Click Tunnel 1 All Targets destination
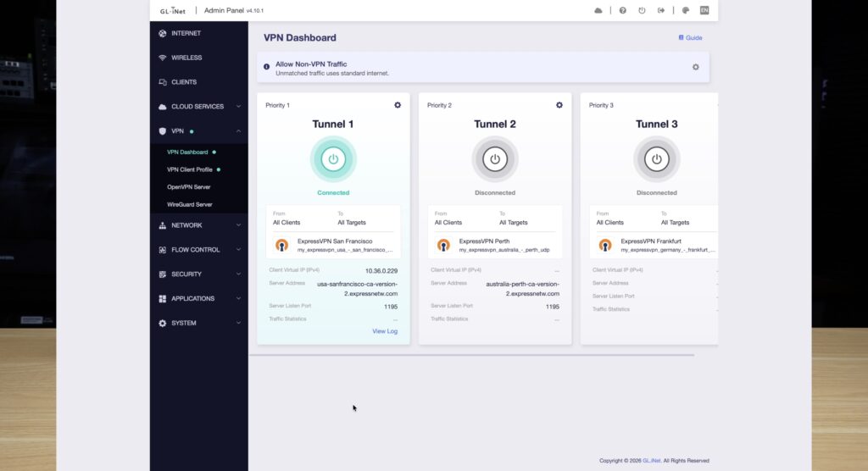The image size is (868, 471). pyautogui.click(x=352, y=223)
